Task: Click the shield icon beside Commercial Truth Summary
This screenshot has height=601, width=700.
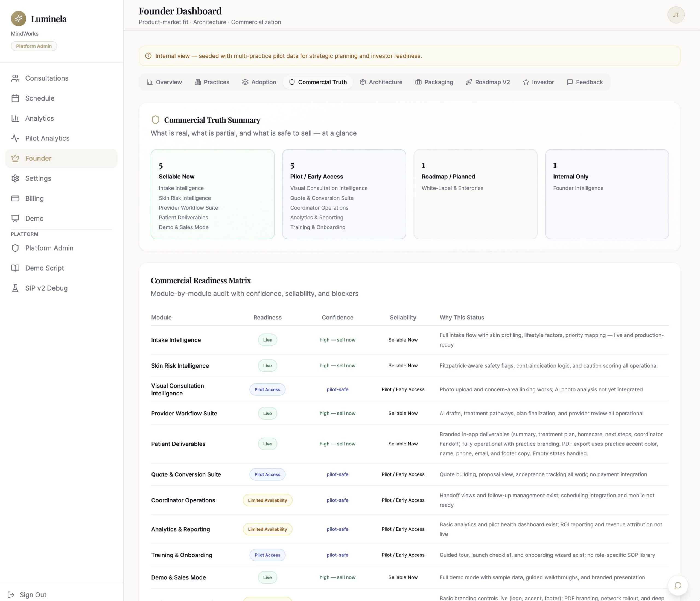Action: [155, 120]
